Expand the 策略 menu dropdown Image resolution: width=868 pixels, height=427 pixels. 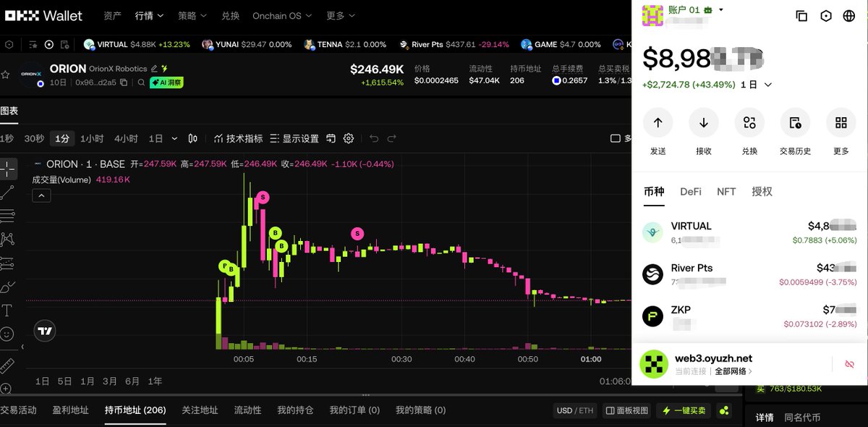click(192, 15)
